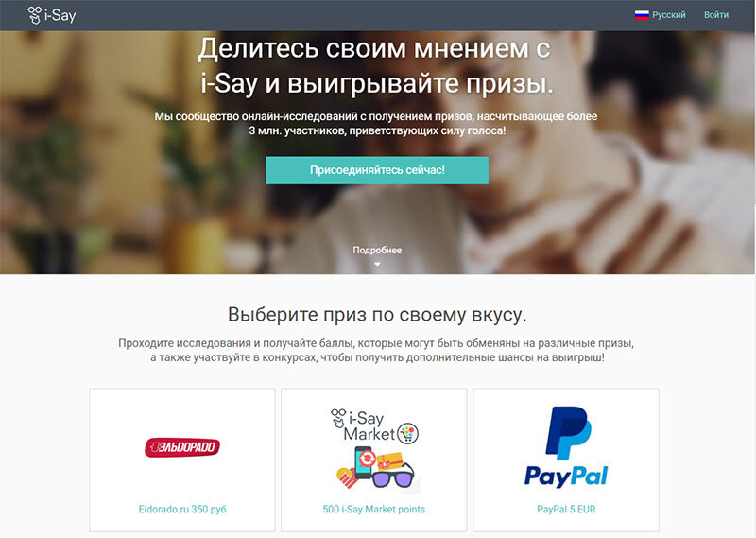The width and height of the screenshot is (756, 538).
Task: Click the i-Say Market prize card
Action: coord(374,460)
